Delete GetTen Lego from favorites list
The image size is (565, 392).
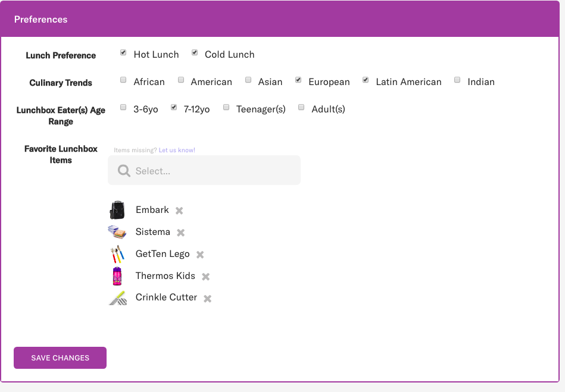(x=200, y=255)
